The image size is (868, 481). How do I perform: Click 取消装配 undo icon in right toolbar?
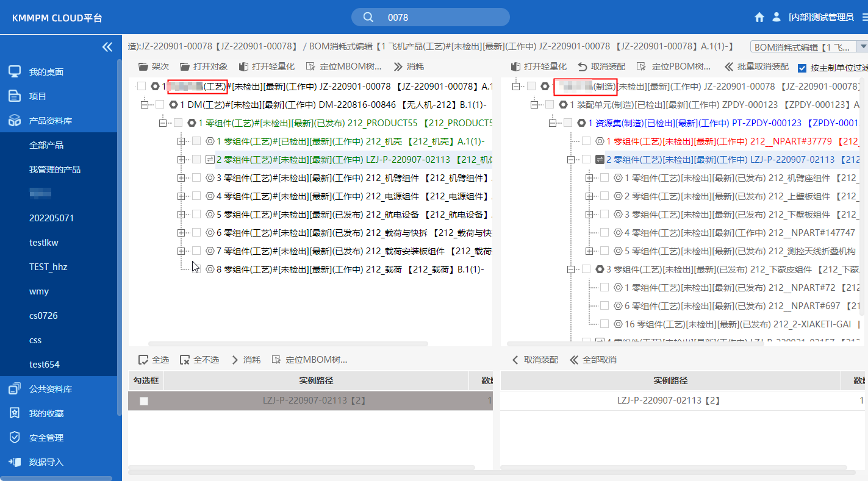pyautogui.click(x=583, y=66)
